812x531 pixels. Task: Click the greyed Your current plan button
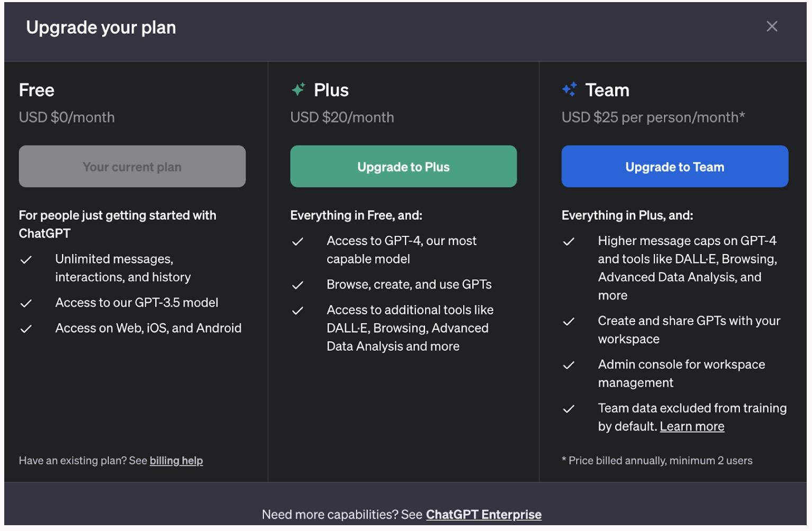[x=132, y=167]
